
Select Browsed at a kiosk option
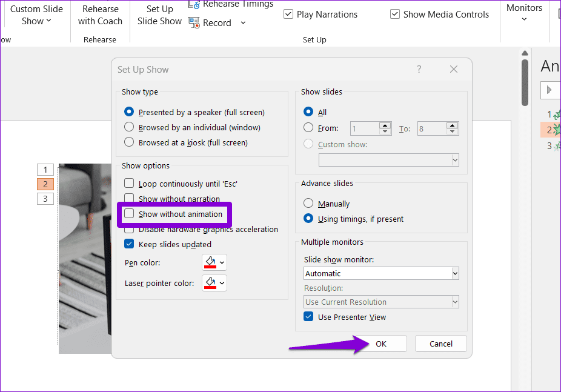point(129,142)
